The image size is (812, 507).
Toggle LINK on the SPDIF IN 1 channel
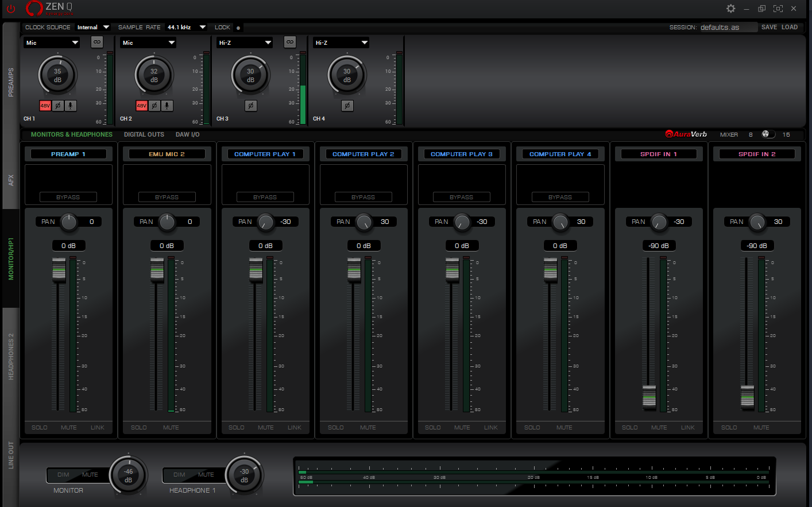(x=688, y=428)
